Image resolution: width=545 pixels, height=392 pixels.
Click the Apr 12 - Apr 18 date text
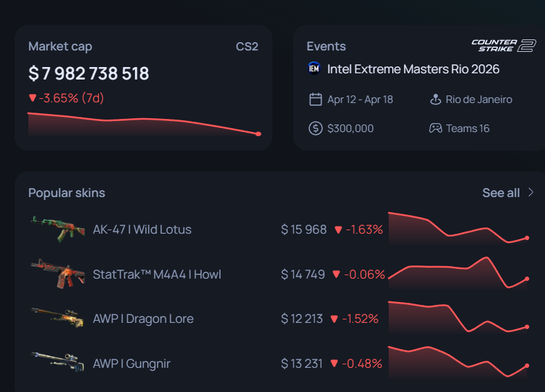pyautogui.click(x=360, y=100)
